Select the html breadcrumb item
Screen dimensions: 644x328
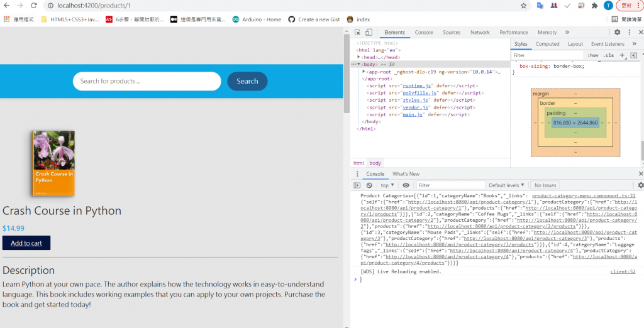click(x=358, y=163)
